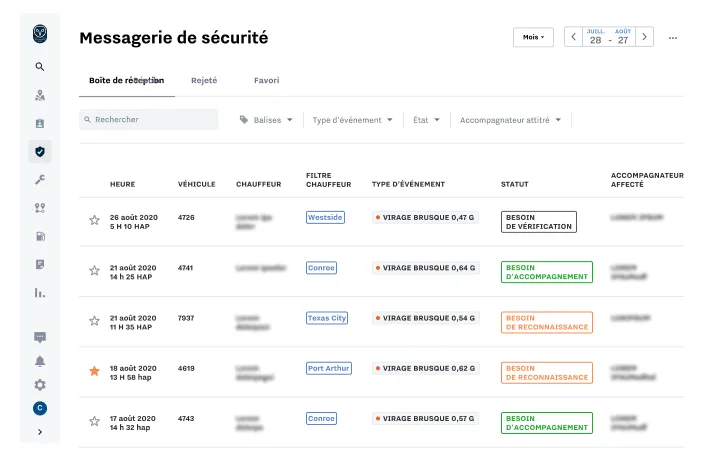Open the map location icon in the sidebar
Image resolution: width=723 pixels, height=454 pixels.
click(40, 95)
